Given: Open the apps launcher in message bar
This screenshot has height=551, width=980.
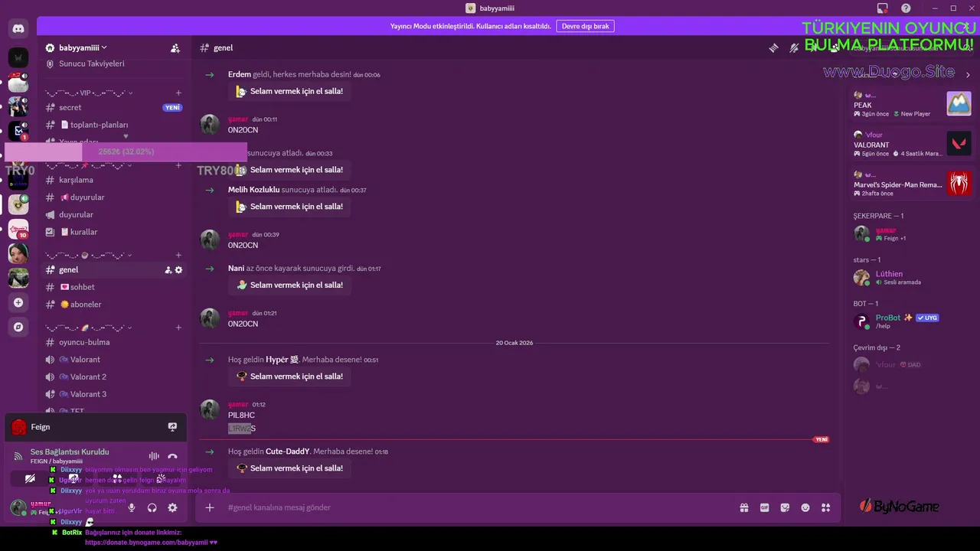Looking at the screenshot, I should 826,507.
